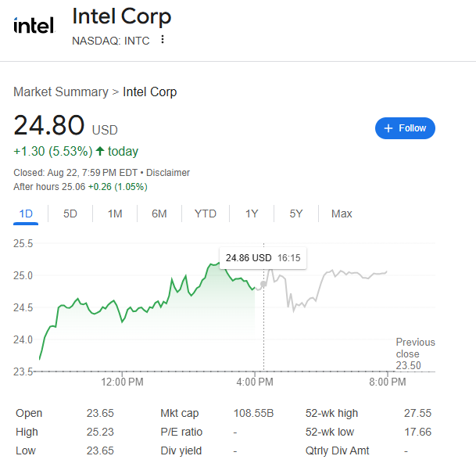Select the YTD range tab

point(206,214)
